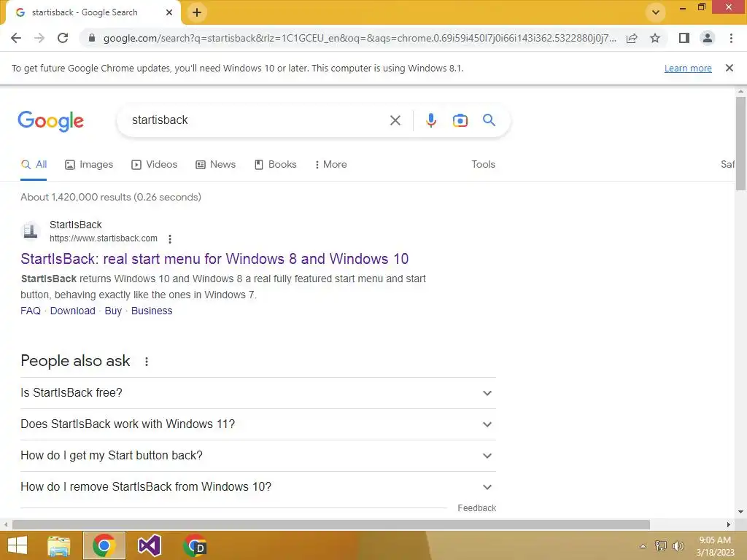Start a voice search with microphone
This screenshot has width=747, height=560.
click(430, 120)
